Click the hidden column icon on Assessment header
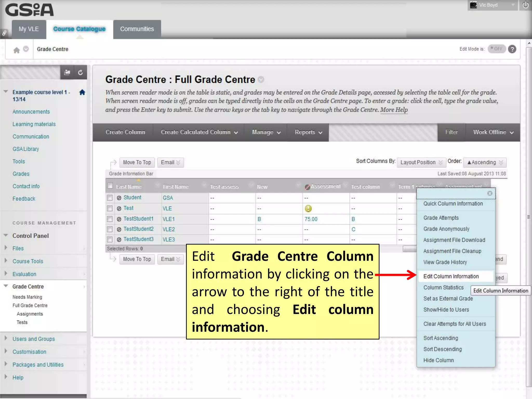The width and height of the screenshot is (532, 399). (307, 187)
